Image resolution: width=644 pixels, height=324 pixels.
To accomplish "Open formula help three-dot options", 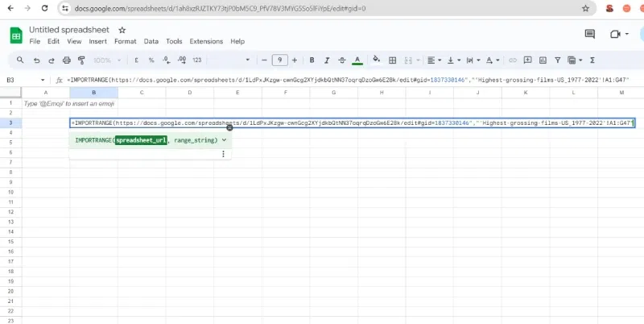I will click(223, 154).
